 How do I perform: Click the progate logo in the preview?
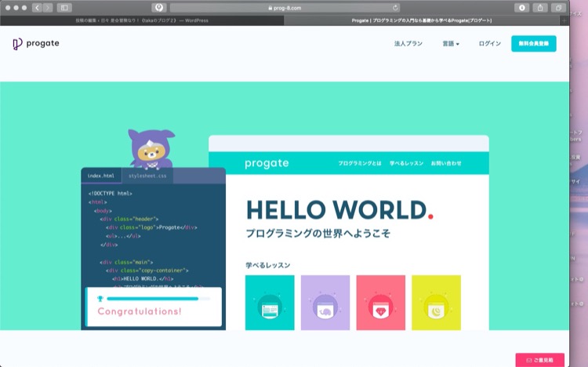tap(267, 163)
